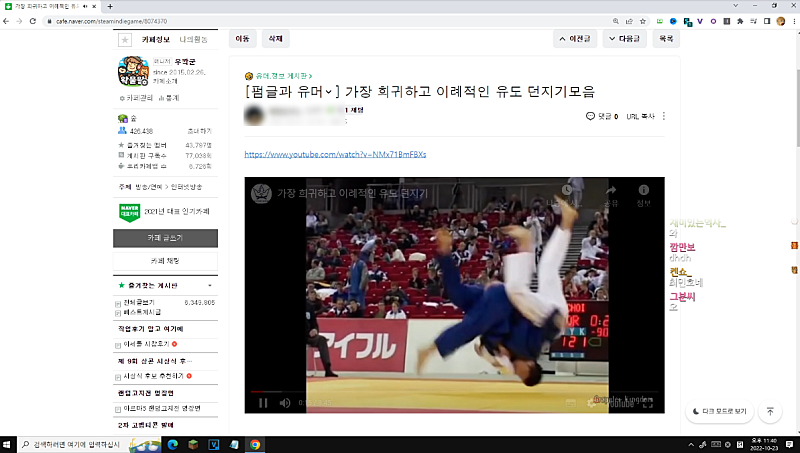The height and width of the screenshot is (453, 800).
Task: Go back in the browser
Action: 6,21
